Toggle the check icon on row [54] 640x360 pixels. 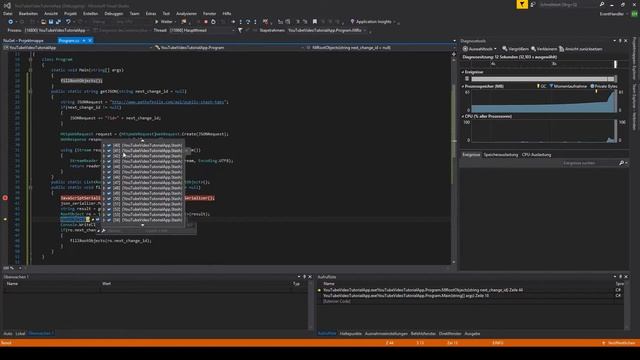tap(109, 220)
